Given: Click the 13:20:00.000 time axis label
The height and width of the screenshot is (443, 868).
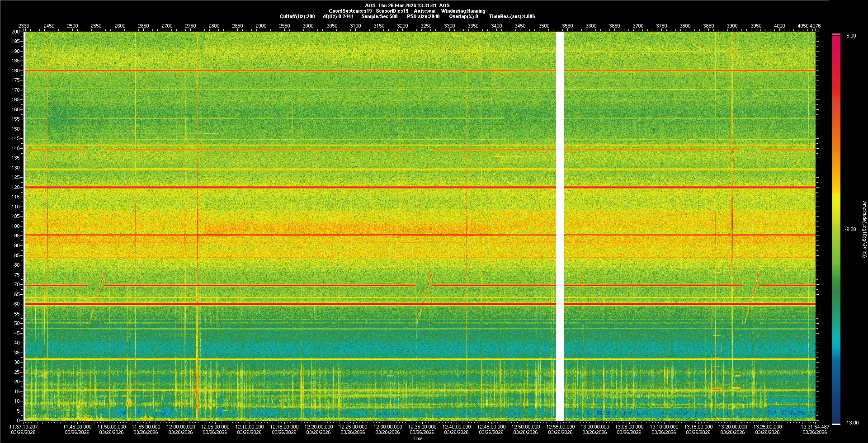Looking at the screenshot, I should (x=732, y=427).
